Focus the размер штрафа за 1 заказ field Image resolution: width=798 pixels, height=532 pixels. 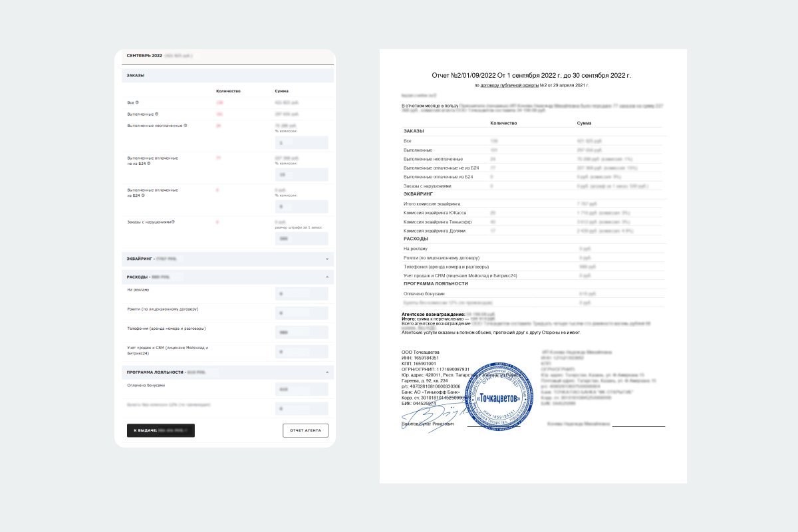point(301,238)
